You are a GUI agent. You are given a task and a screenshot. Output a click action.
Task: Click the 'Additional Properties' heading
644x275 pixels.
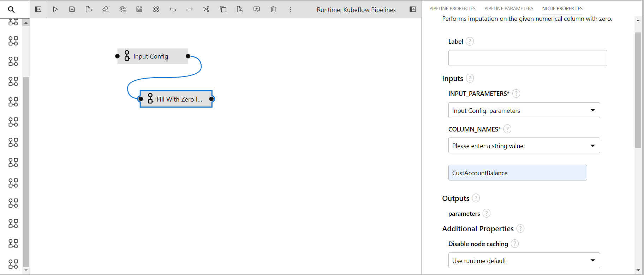(478, 228)
